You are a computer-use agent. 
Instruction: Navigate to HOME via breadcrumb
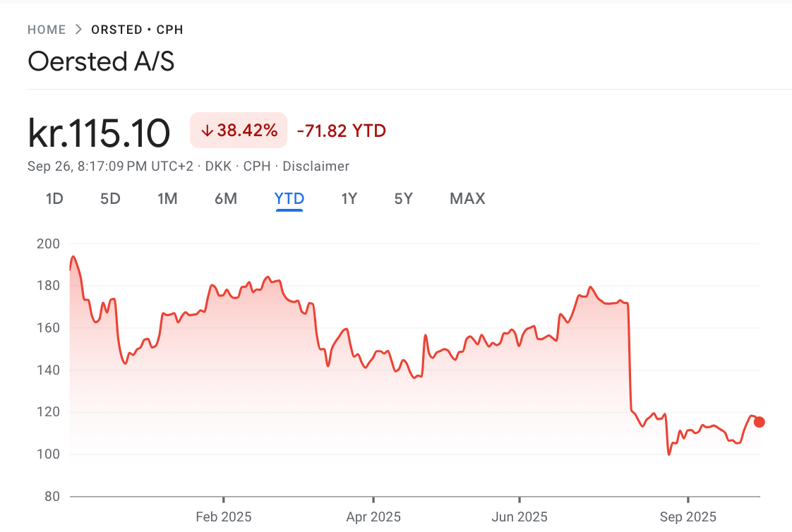[47, 30]
